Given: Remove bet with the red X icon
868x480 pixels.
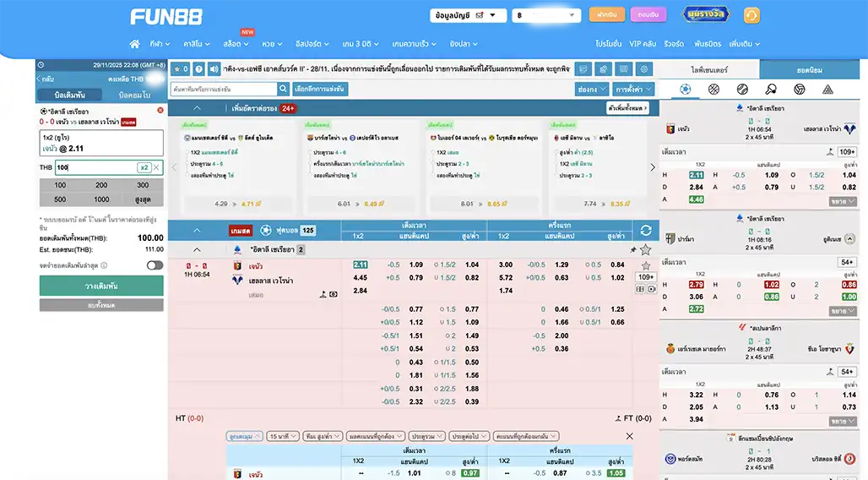Looking at the screenshot, I should pyautogui.click(x=160, y=111).
